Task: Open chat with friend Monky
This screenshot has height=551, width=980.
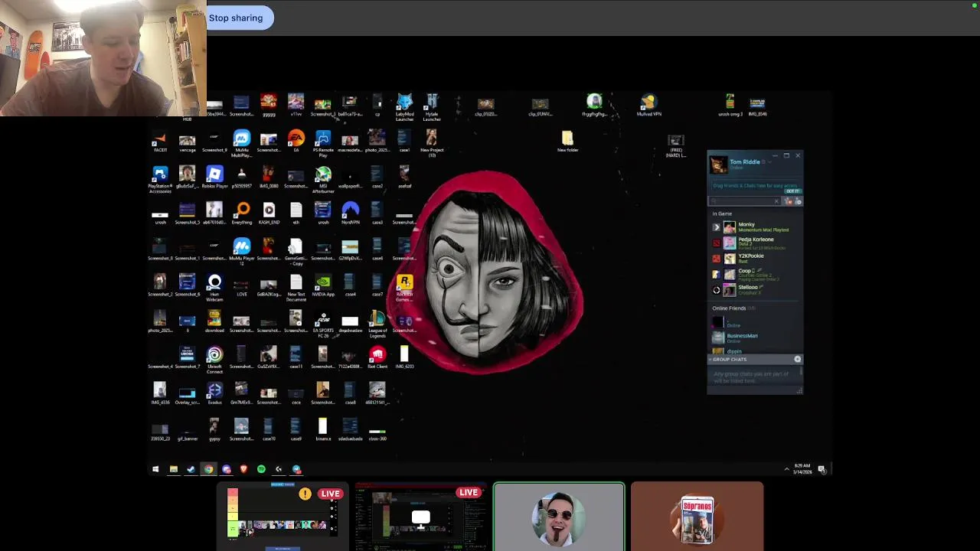Action: [756, 227]
